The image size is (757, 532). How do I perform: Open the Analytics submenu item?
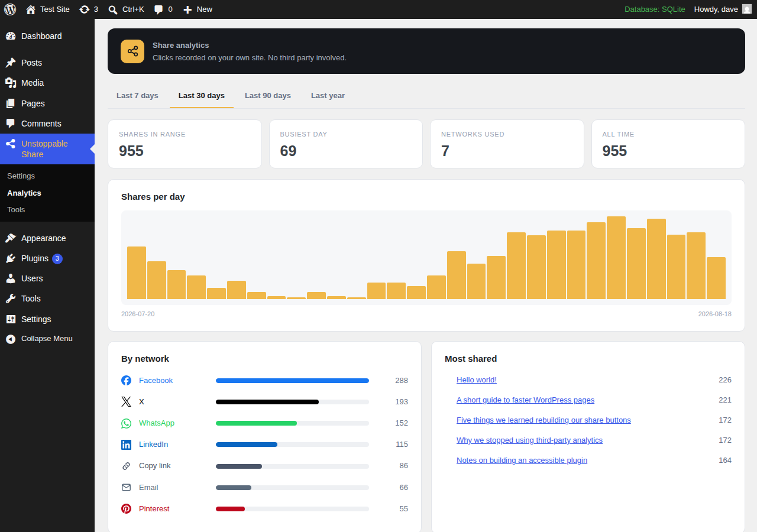point(24,193)
